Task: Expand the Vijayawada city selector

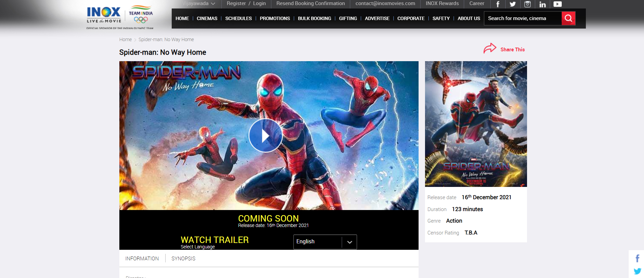Action: [199, 3]
